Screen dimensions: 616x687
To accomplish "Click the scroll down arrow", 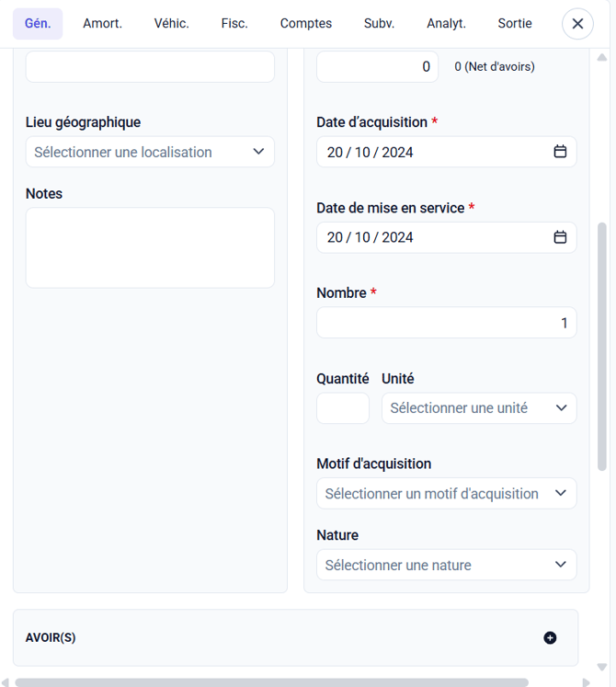I will 602,667.
